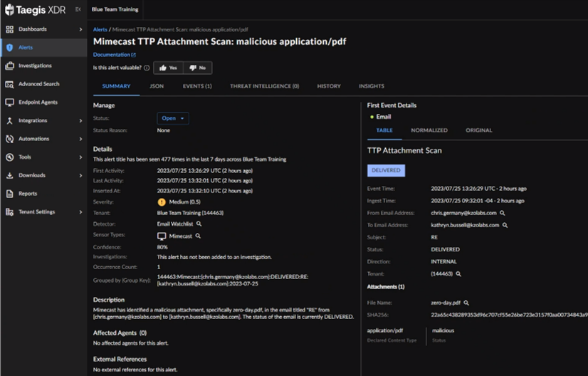
Task: Click search icon beside zero-day.pdf file name
Action: pos(467,303)
